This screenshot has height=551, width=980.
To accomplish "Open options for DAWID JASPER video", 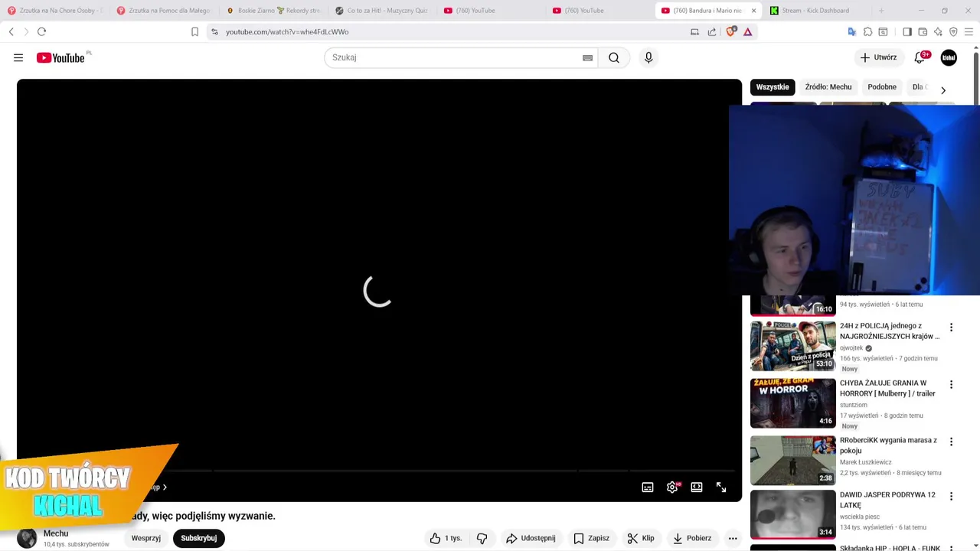I will click(951, 497).
